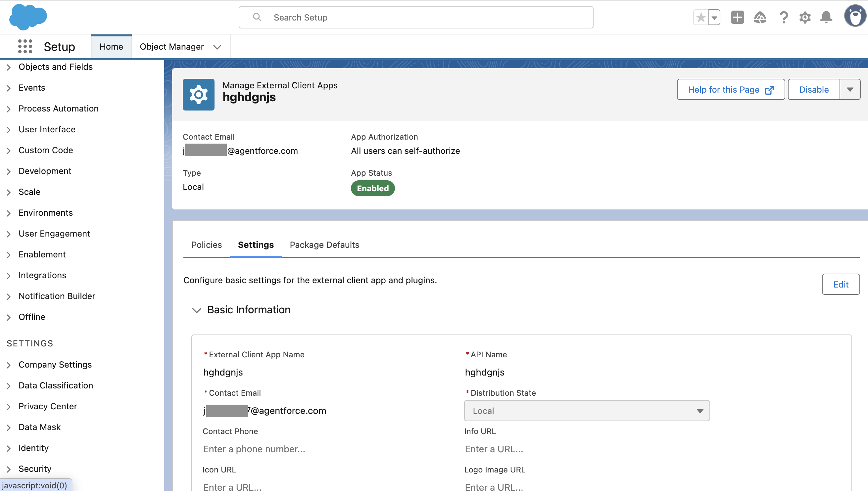868x491 pixels.
Task: Open Help for this Page link
Action: pos(731,89)
